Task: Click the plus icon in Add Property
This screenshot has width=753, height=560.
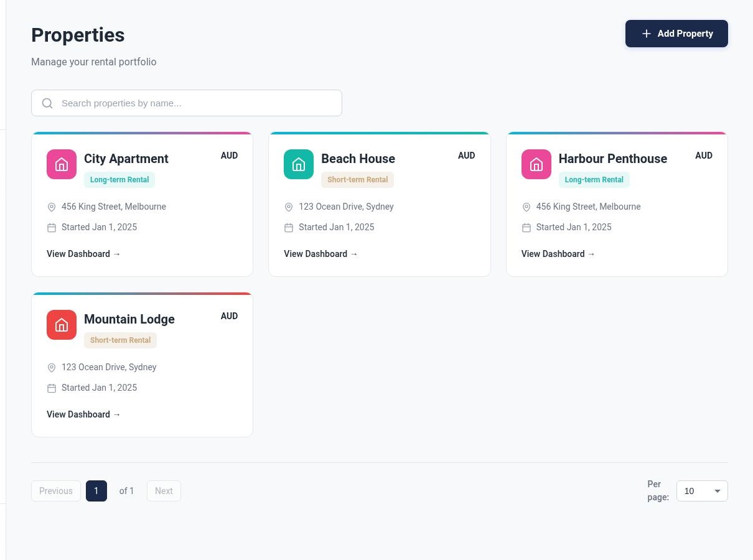Action: point(647,34)
